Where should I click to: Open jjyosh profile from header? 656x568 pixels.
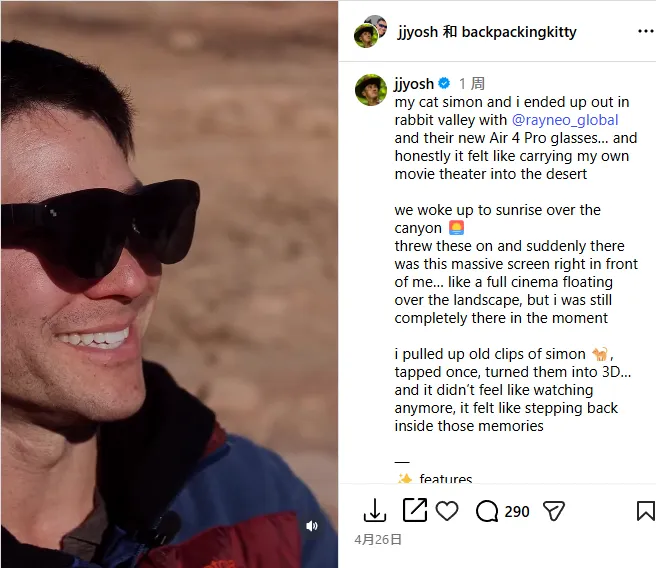(x=418, y=32)
